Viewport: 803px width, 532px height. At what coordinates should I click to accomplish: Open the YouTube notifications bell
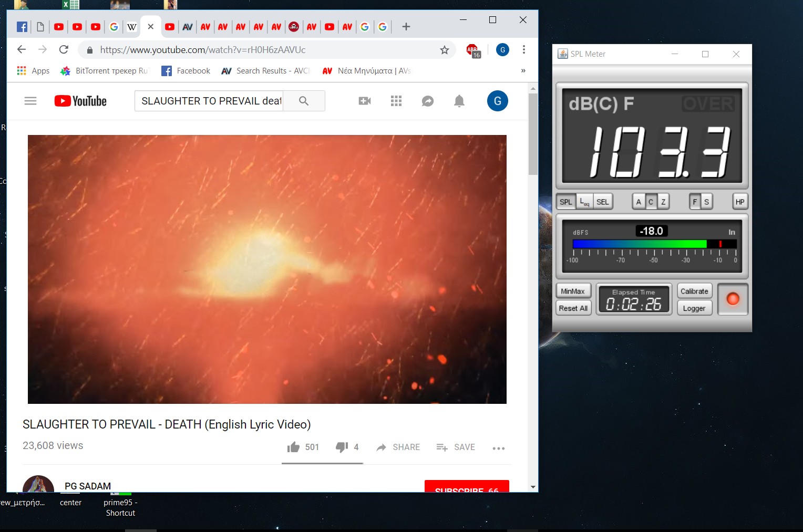(x=459, y=101)
